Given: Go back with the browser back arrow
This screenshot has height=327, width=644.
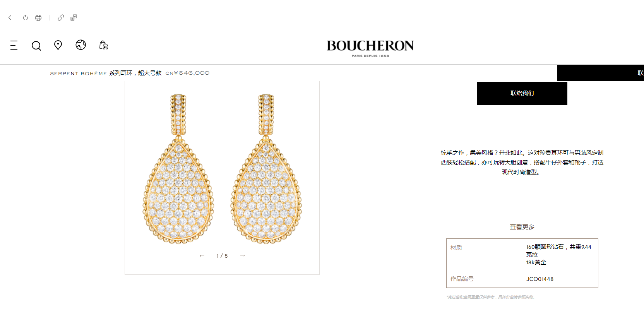Looking at the screenshot, I should pyautogui.click(x=10, y=17).
